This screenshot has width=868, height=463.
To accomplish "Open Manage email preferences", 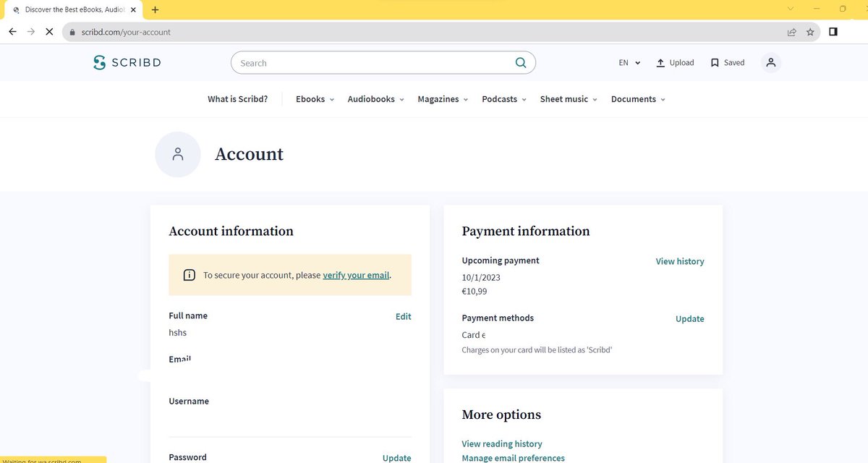I will tap(513, 458).
